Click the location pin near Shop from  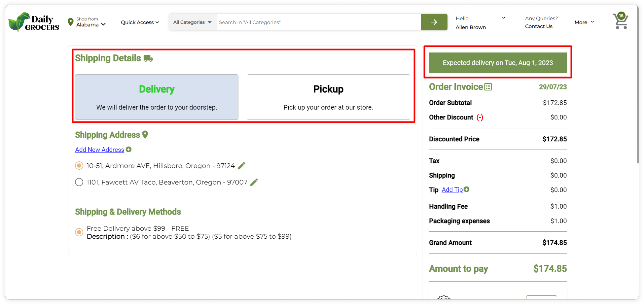tap(70, 22)
